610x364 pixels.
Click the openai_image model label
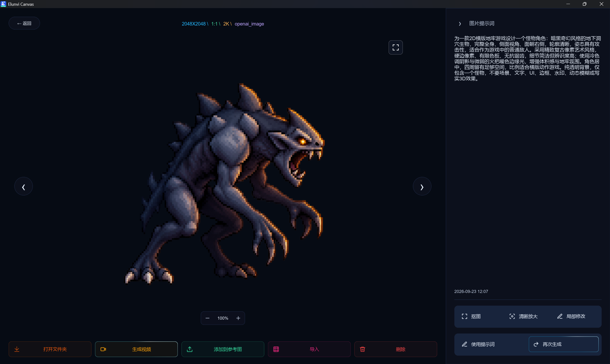tap(249, 24)
